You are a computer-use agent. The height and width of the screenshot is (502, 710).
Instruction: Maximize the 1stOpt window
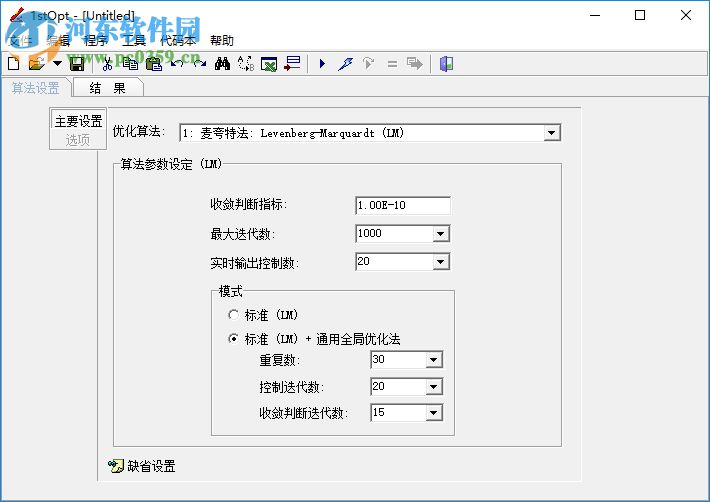pyautogui.click(x=640, y=15)
